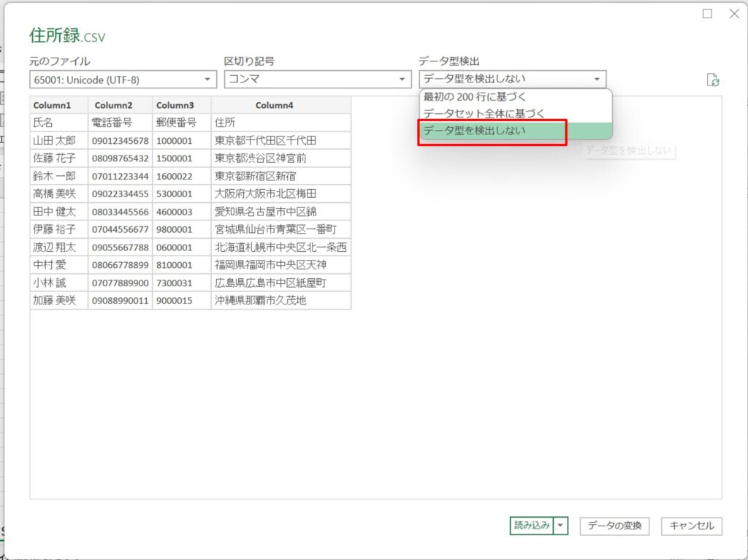The height and width of the screenshot is (560, 748).
Task: Click postal code 5300001
Action: [182, 194]
